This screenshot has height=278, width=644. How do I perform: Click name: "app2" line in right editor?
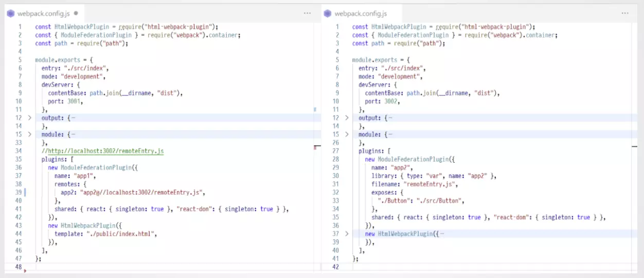(392, 167)
